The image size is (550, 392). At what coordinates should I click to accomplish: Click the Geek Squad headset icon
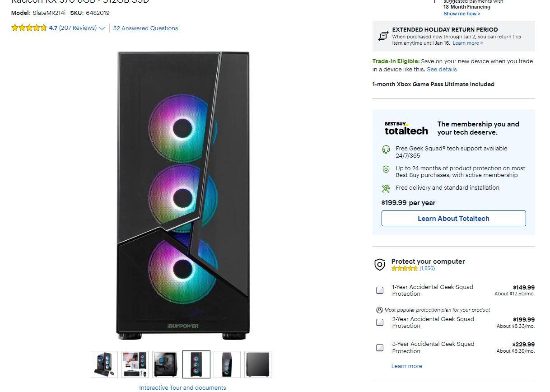[x=386, y=149]
